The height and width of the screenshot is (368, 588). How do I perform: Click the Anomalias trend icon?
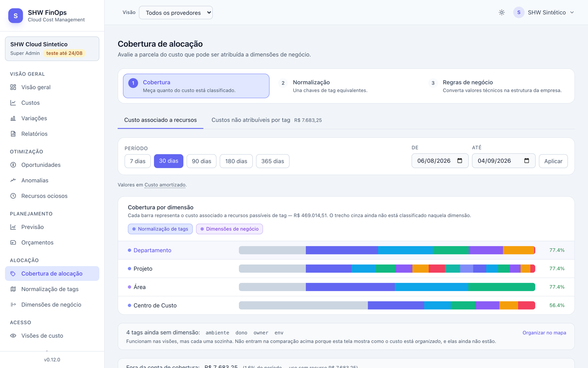pos(13,180)
